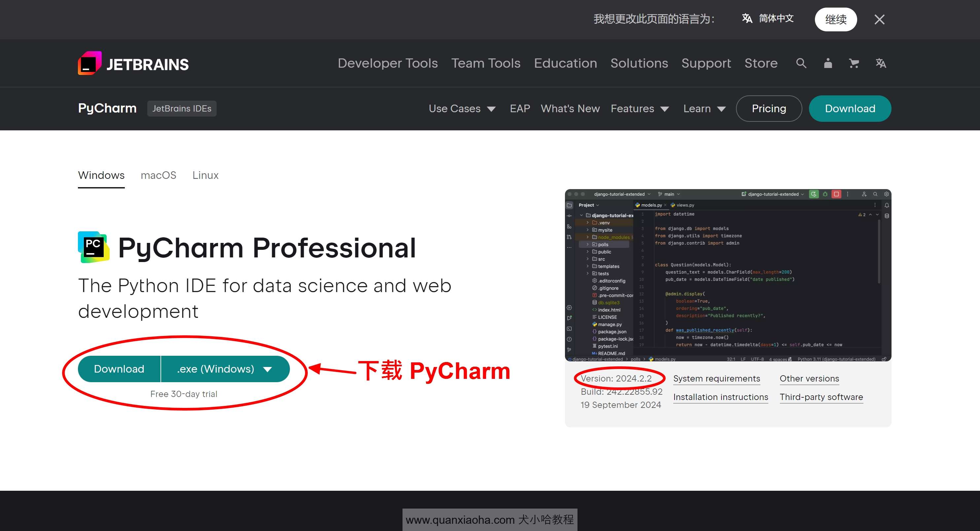Screen dimensions: 980x531
Task: Click the 继续 continue button
Action: click(x=836, y=19)
